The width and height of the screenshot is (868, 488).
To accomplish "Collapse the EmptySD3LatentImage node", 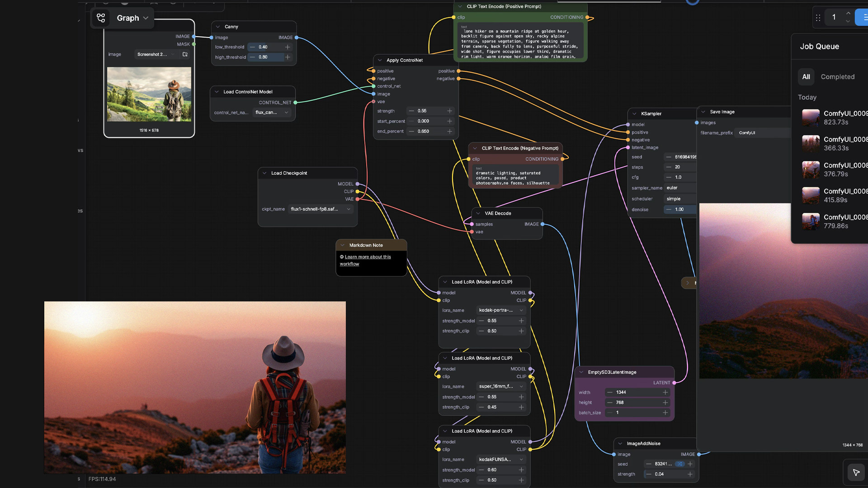I will click(581, 372).
